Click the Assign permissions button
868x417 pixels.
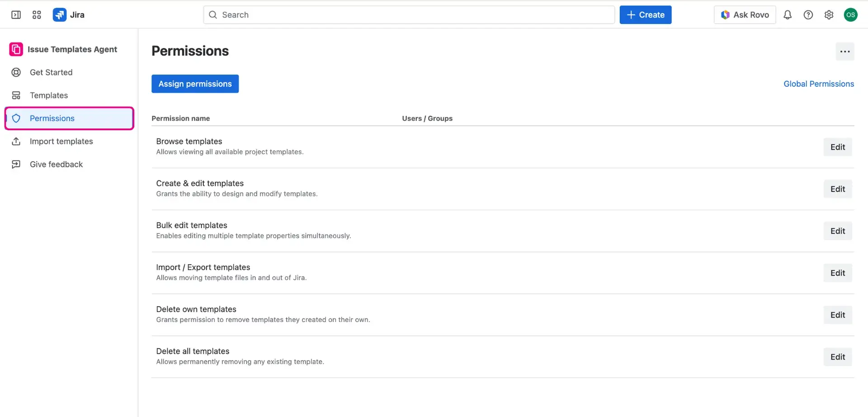click(x=195, y=84)
